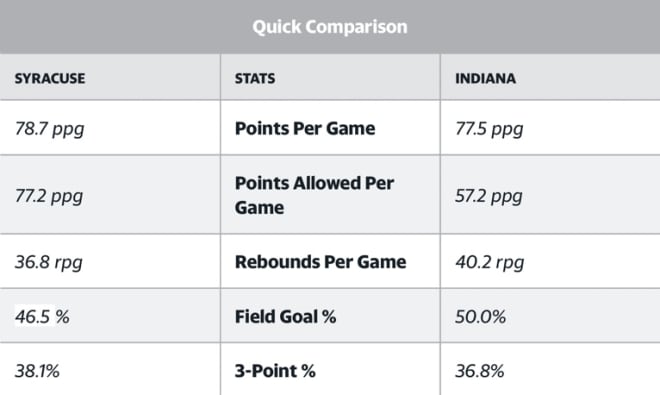660x395 pixels.
Task: Click the Points Per Game stat label
Action: pyautogui.click(x=305, y=128)
